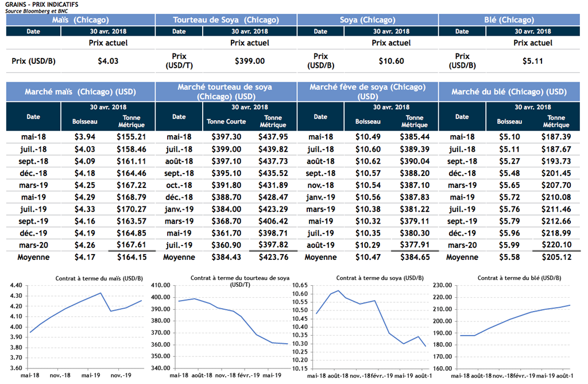The image size is (588, 384).
Task: Select the 'Tourteau de Soya (Chicago)' header
Action: click(x=226, y=20)
